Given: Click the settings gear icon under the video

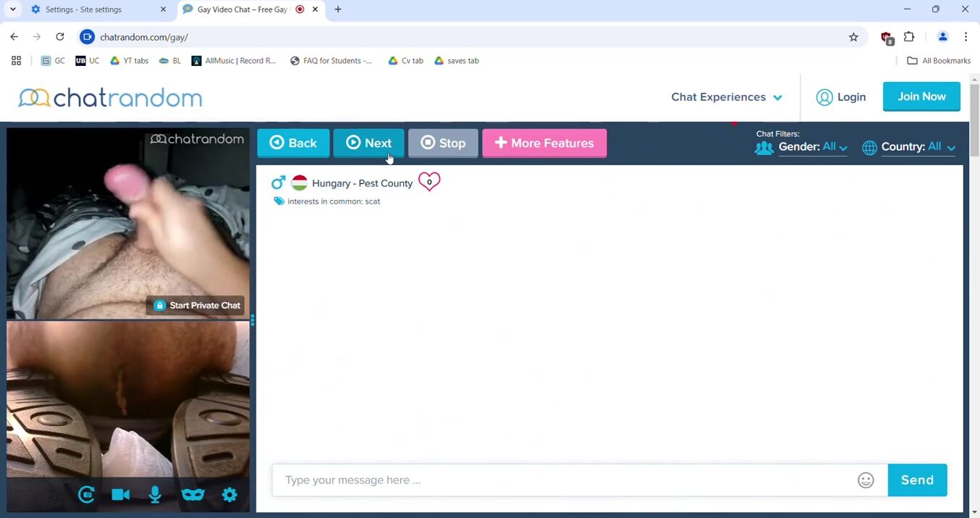Looking at the screenshot, I should 229,495.
